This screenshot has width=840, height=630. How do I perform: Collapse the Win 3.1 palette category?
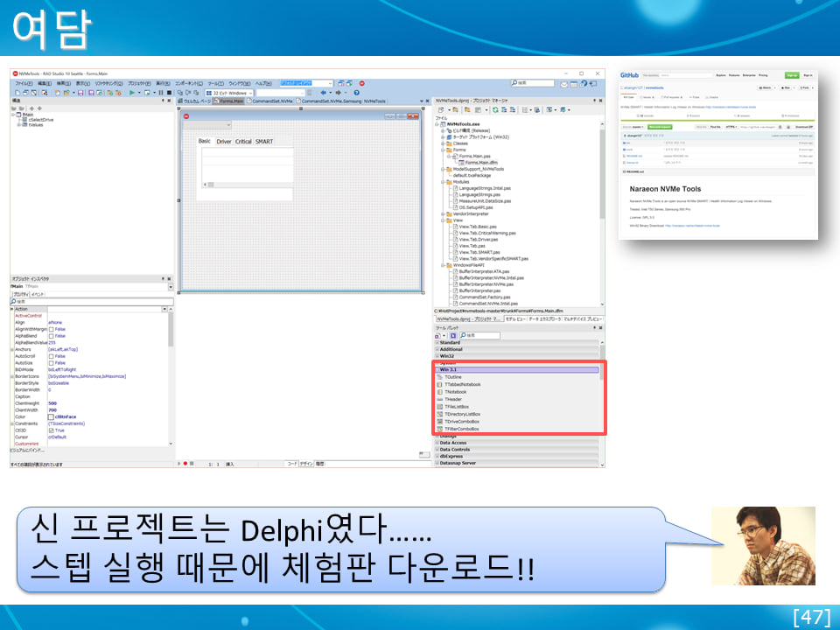point(437,369)
